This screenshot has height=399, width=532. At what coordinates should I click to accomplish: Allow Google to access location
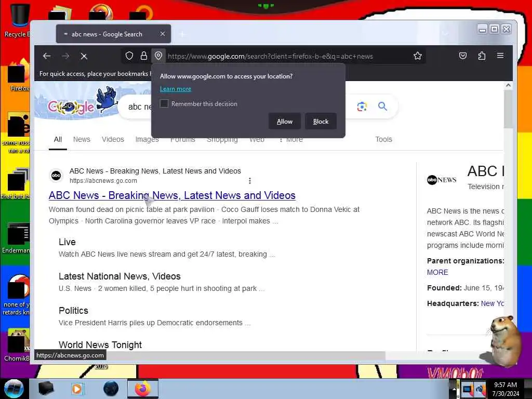click(x=284, y=122)
